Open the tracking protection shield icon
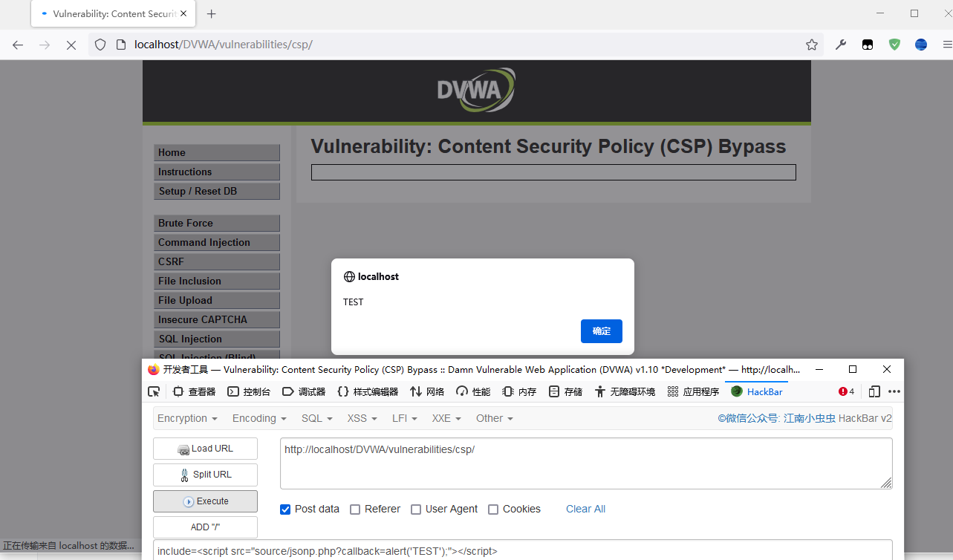Viewport: 953px width, 560px height. (x=100, y=45)
